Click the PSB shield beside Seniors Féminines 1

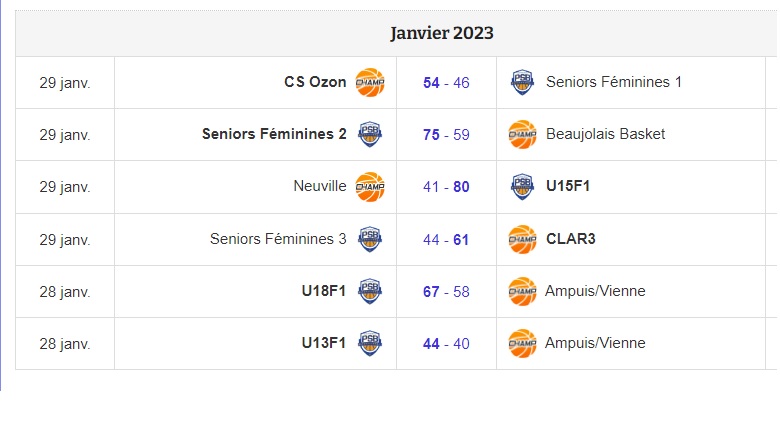coord(522,83)
